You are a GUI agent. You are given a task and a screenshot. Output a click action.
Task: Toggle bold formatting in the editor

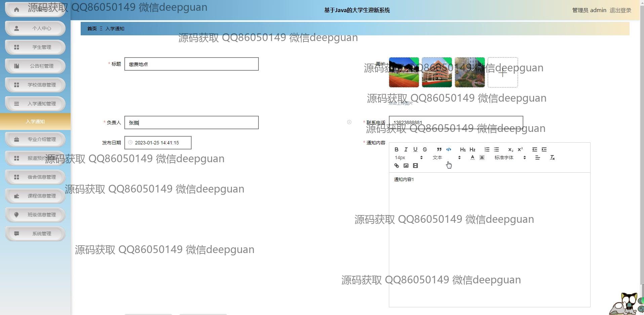(396, 149)
